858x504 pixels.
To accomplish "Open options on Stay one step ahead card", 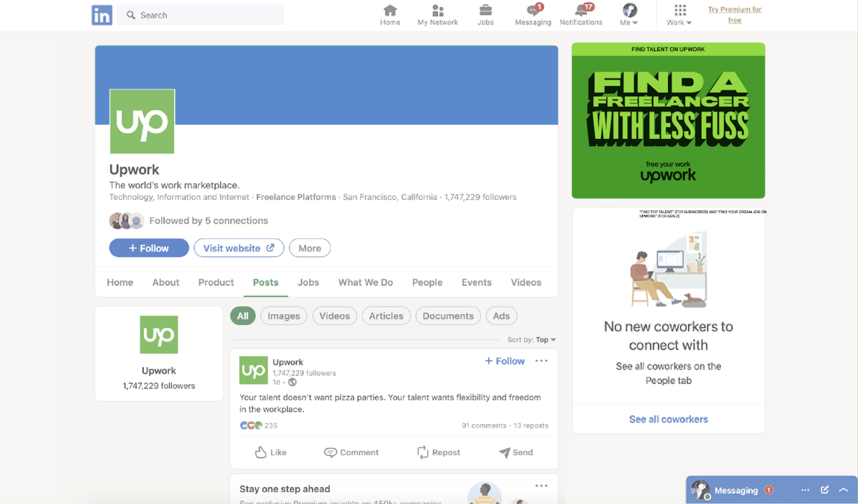I will tap(541, 486).
